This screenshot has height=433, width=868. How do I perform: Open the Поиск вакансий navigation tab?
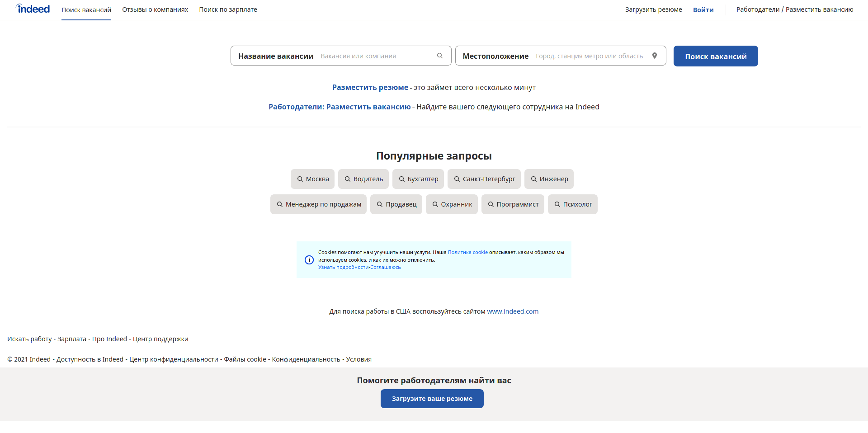pos(86,10)
